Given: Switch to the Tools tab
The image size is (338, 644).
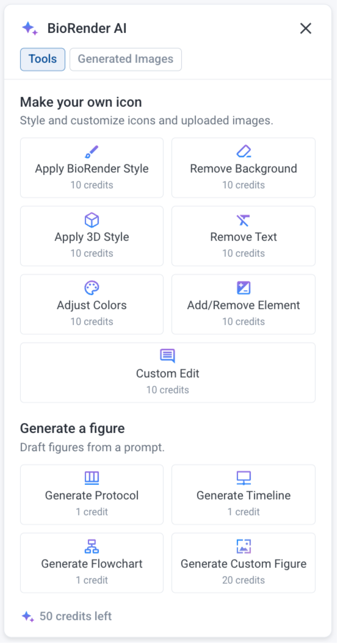Looking at the screenshot, I should point(43,59).
